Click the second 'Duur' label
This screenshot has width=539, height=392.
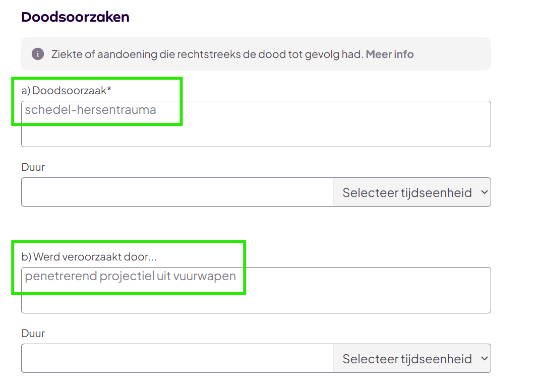click(33, 334)
